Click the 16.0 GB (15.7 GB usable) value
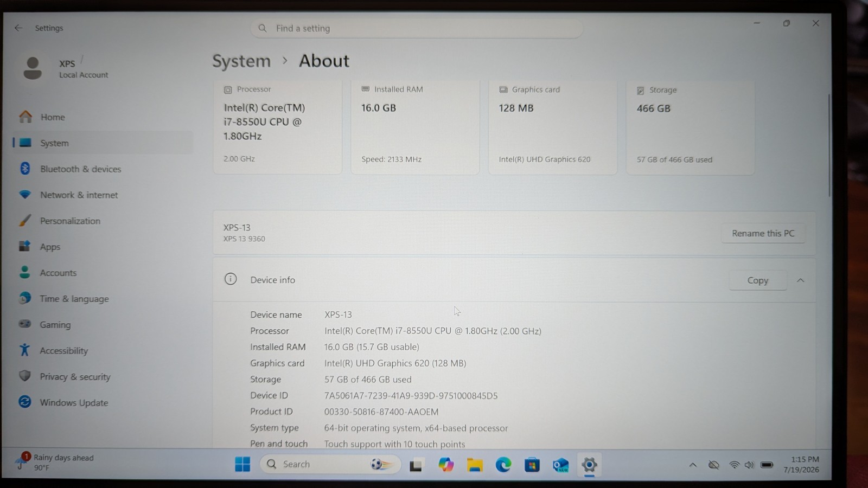Viewport: 868px width, 488px height. (372, 346)
